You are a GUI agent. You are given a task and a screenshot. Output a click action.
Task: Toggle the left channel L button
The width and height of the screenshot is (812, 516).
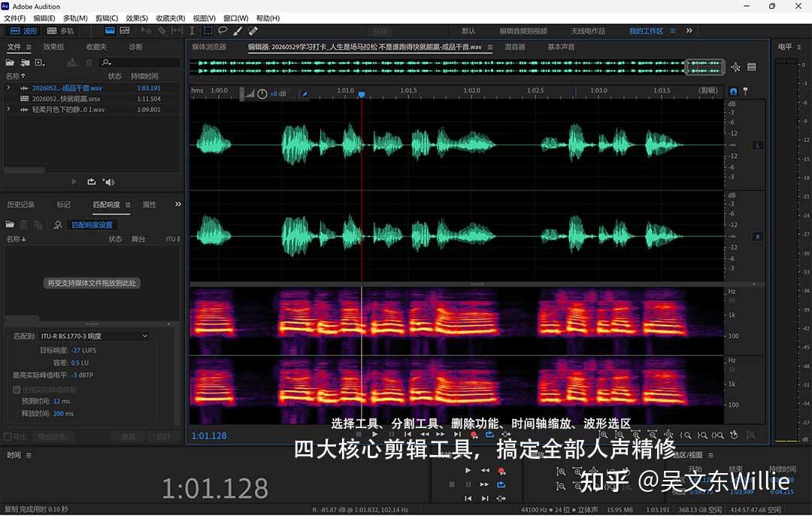click(758, 145)
